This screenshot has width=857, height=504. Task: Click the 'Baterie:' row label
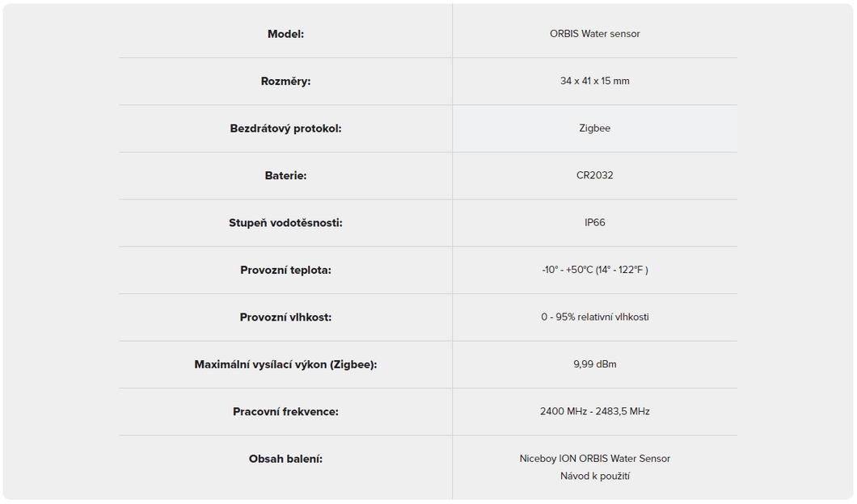pyautogui.click(x=285, y=175)
